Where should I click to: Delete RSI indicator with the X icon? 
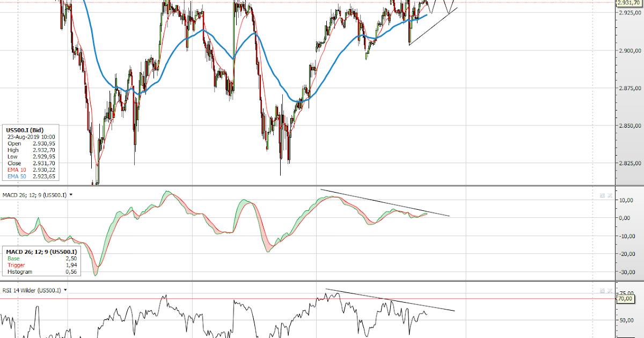(609, 290)
